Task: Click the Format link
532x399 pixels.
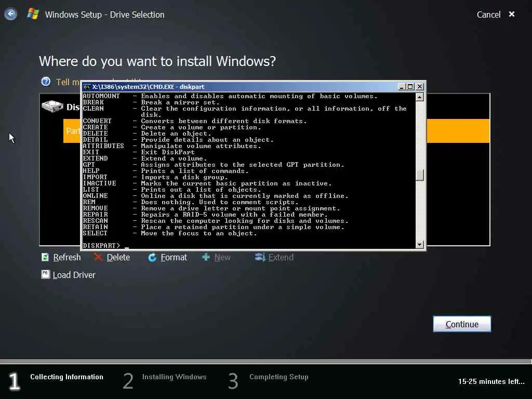Action: coord(174,258)
